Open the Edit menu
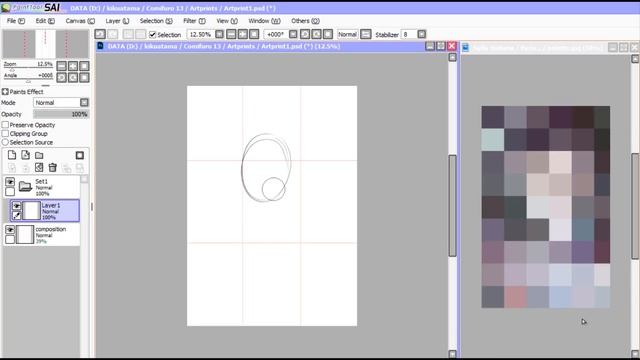The width and height of the screenshot is (640, 360). click(45, 21)
